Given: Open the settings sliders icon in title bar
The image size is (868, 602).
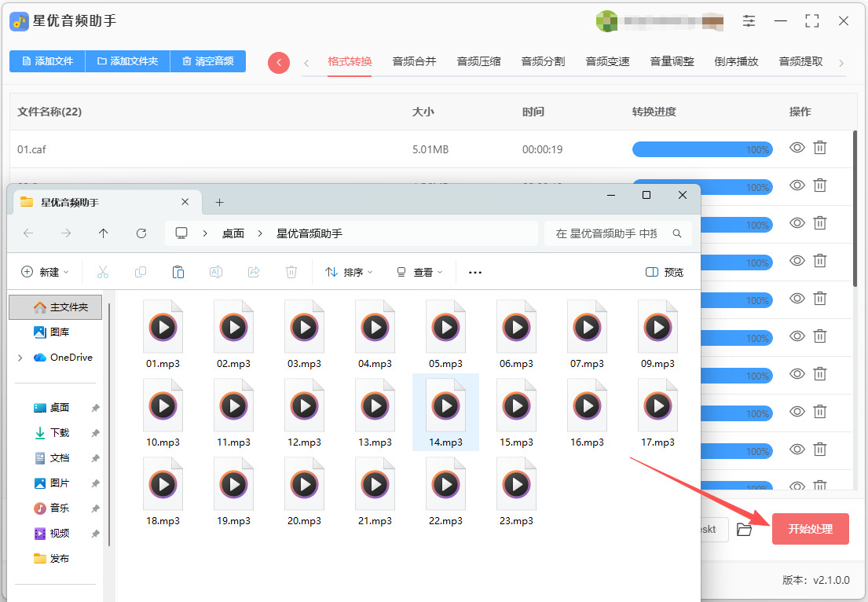Looking at the screenshot, I should 749,21.
